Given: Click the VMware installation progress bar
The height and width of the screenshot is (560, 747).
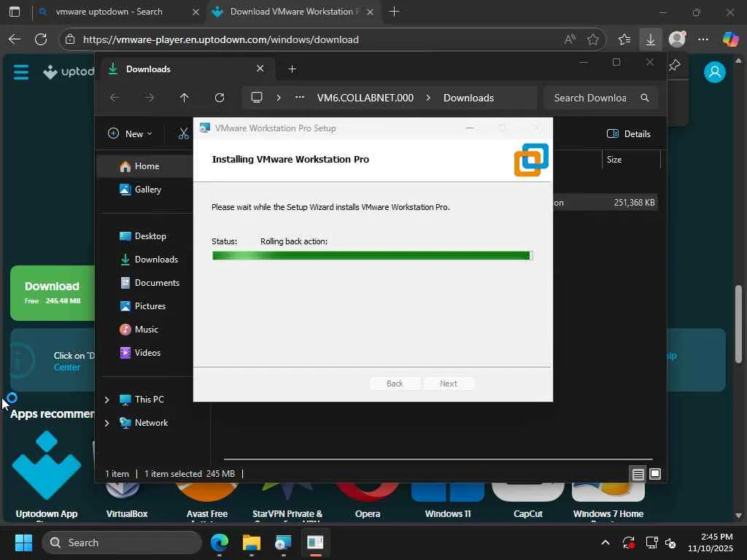Looking at the screenshot, I should tap(372, 256).
